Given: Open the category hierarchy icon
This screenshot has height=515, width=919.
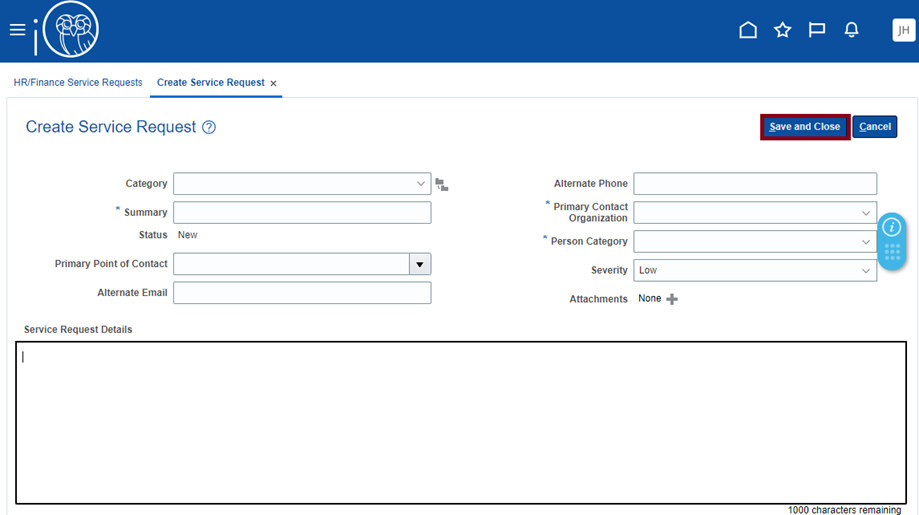Looking at the screenshot, I should [441, 184].
